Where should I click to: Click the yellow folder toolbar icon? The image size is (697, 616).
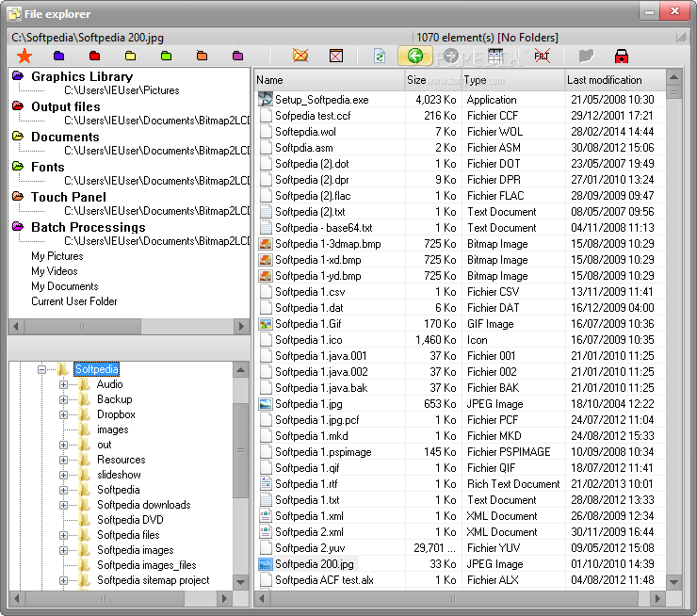click(x=130, y=56)
